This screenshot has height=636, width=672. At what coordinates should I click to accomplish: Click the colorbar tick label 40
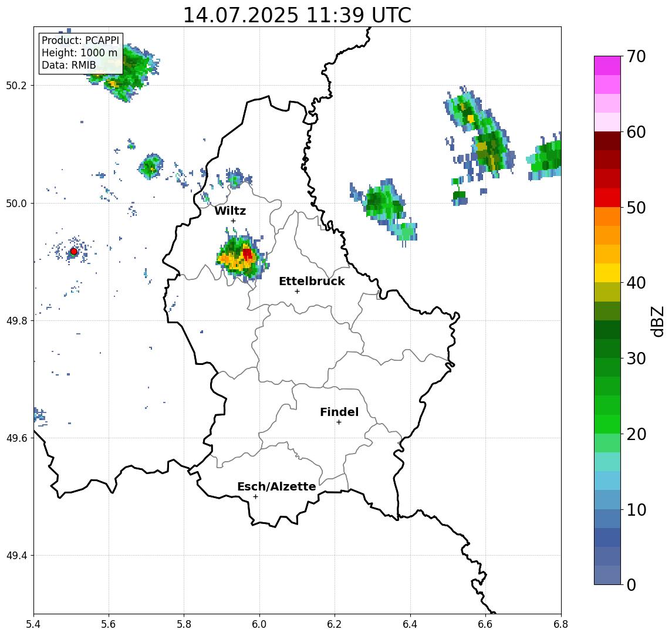coord(636,283)
